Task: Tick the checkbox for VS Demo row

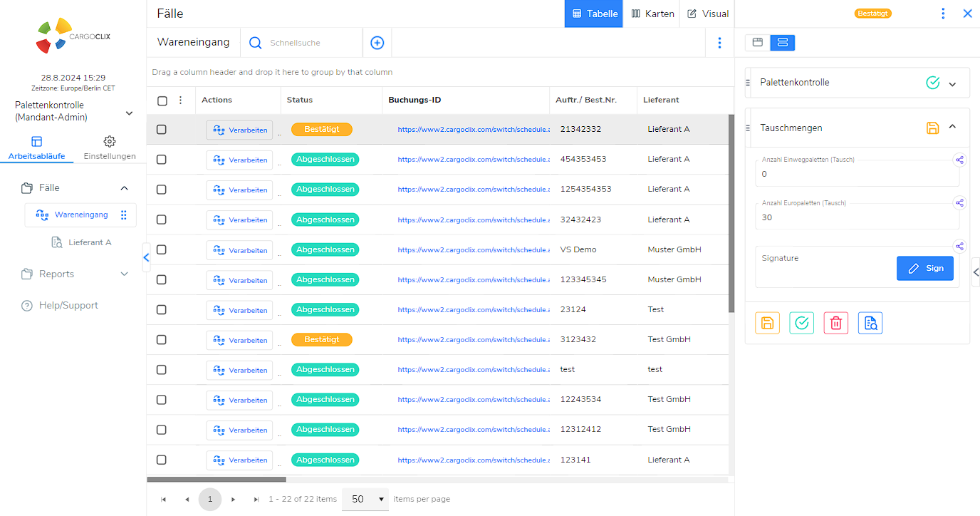Action: pyautogui.click(x=162, y=249)
